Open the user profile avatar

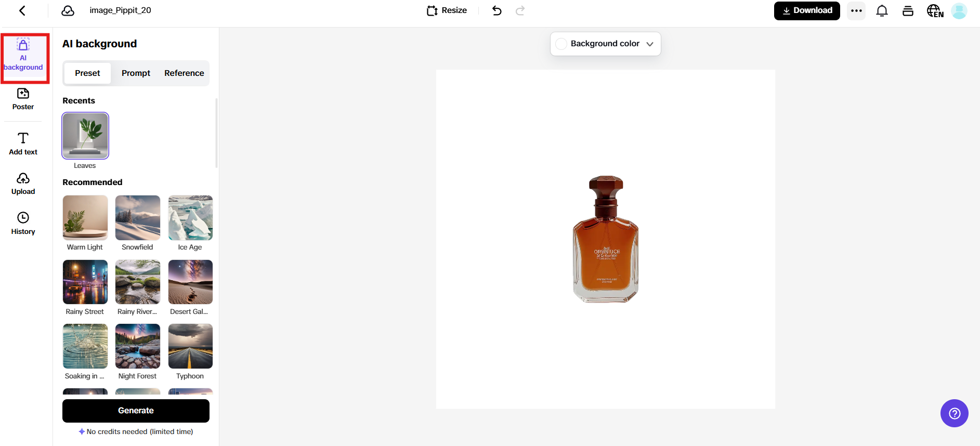point(959,10)
